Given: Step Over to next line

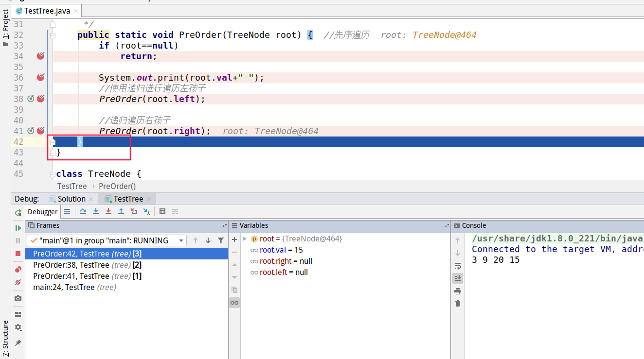Looking at the screenshot, I should point(83,211).
